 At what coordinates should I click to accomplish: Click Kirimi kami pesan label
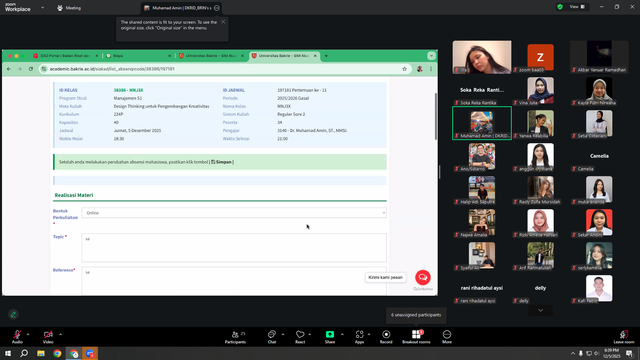[x=385, y=278]
